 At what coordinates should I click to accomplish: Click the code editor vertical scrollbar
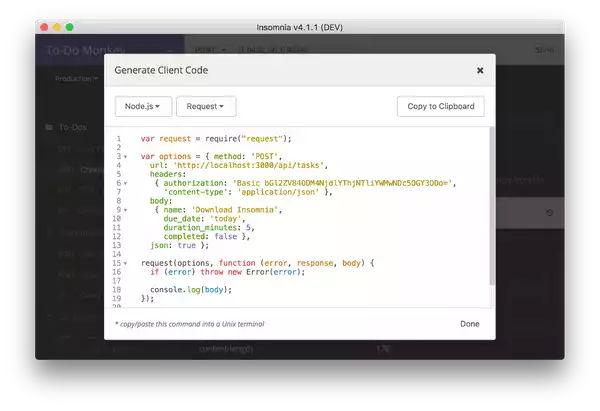[x=492, y=206]
